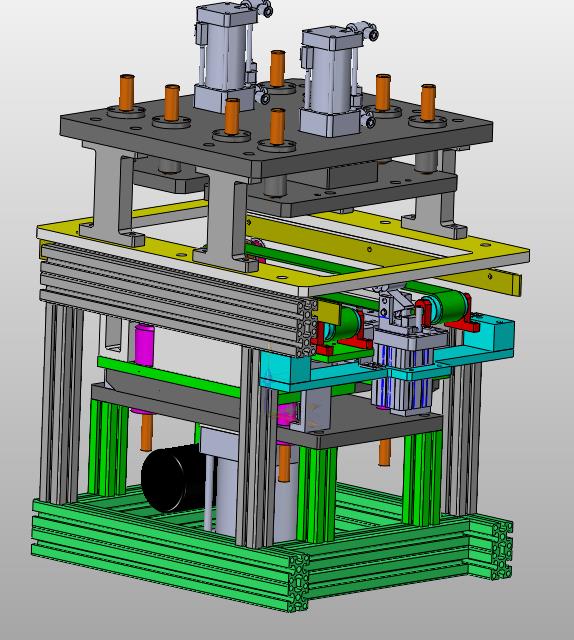Viewport: 574px width, 640px height.
Task: Pick the small blue-gray cylinder below the clamp
Action: (404, 371)
